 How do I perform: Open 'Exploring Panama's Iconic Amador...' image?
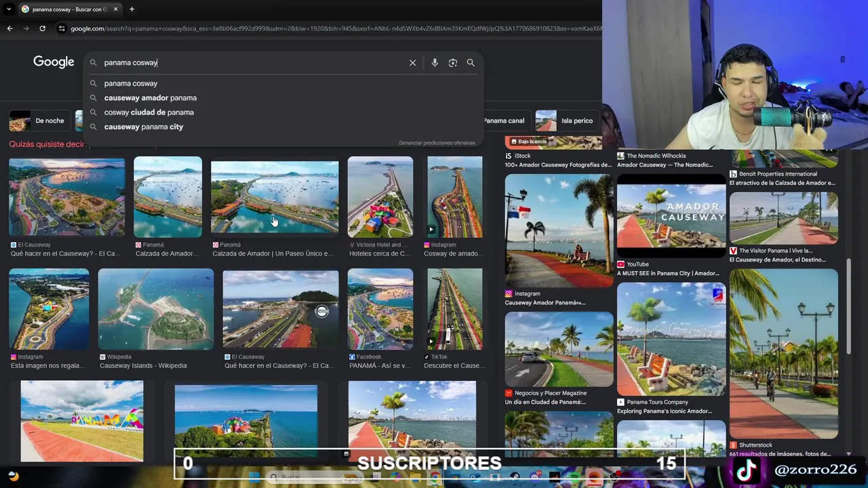(x=671, y=339)
